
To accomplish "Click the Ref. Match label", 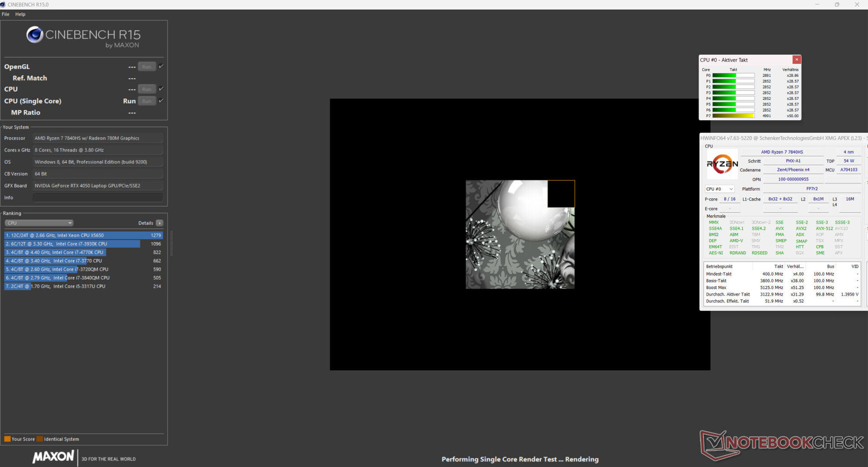I will [30, 78].
